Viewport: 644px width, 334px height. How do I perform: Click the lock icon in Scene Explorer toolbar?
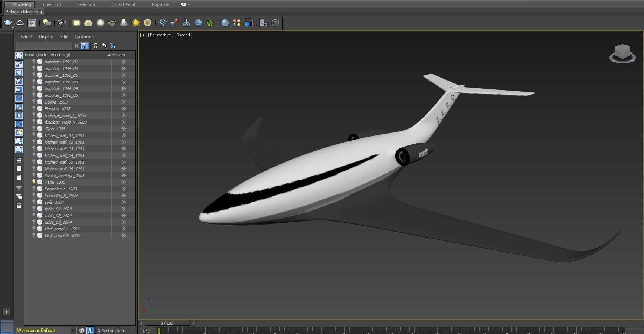(95, 46)
